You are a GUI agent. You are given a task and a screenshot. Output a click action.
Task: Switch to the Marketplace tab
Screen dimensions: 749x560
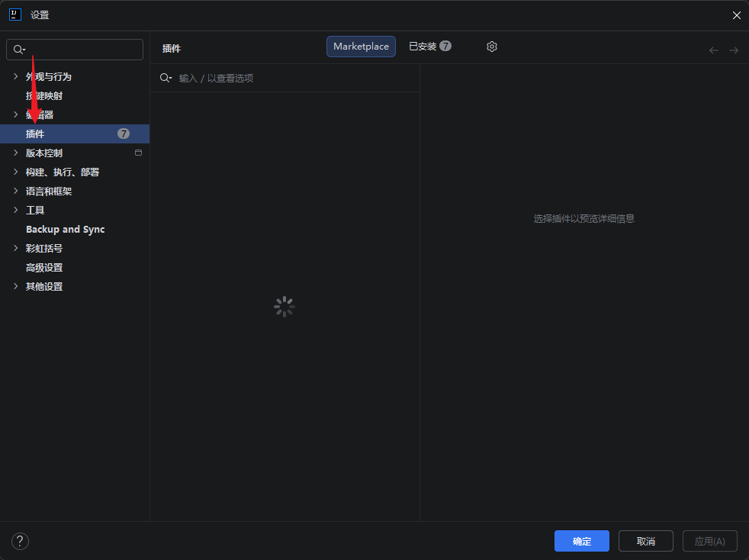click(x=361, y=47)
